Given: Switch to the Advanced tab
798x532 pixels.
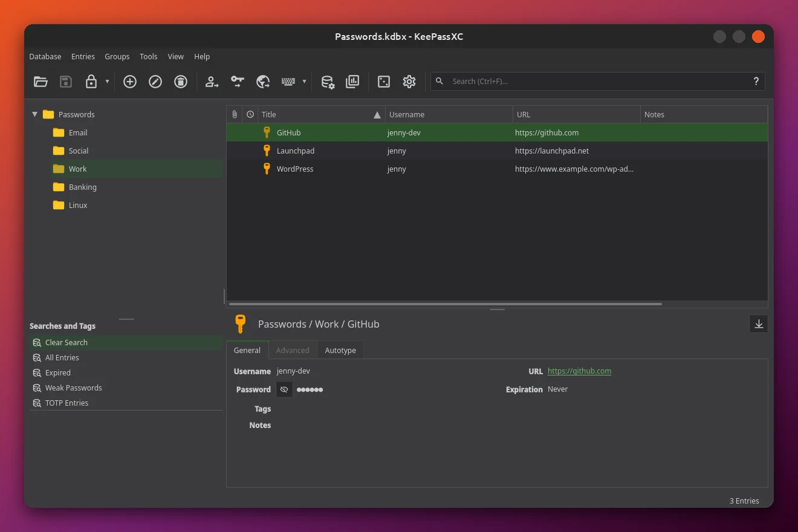Looking at the screenshot, I should (293, 350).
